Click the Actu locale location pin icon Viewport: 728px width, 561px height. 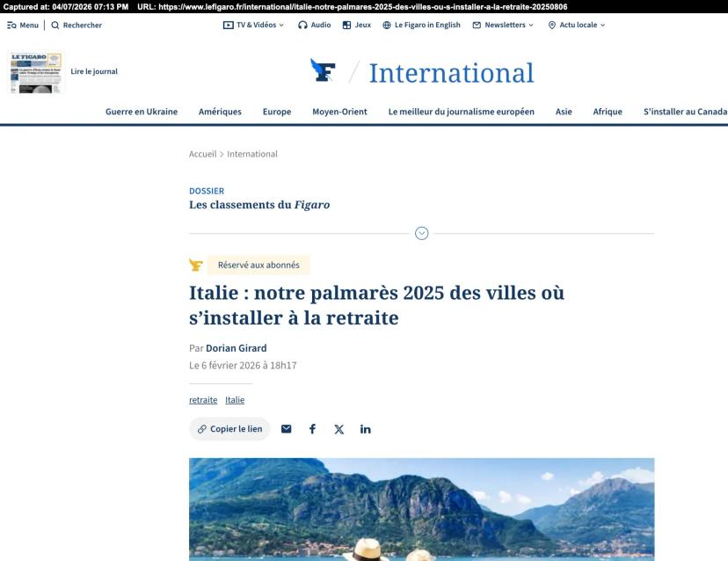click(551, 25)
